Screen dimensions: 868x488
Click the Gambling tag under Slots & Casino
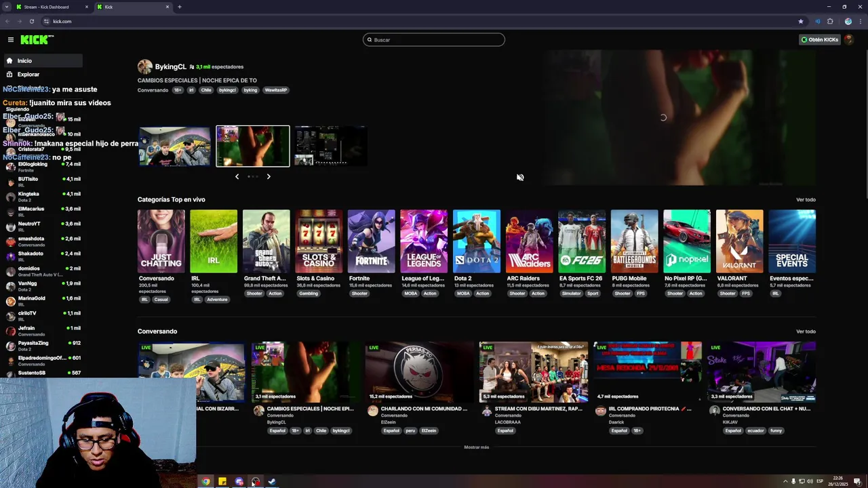[x=309, y=293]
